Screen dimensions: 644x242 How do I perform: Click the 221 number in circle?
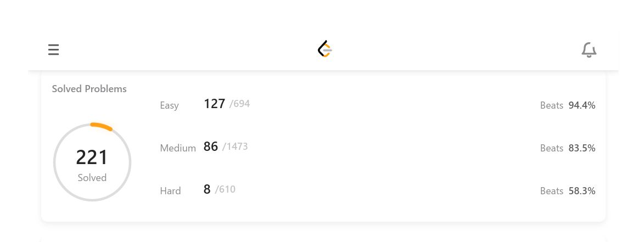click(x=92, y=157)
